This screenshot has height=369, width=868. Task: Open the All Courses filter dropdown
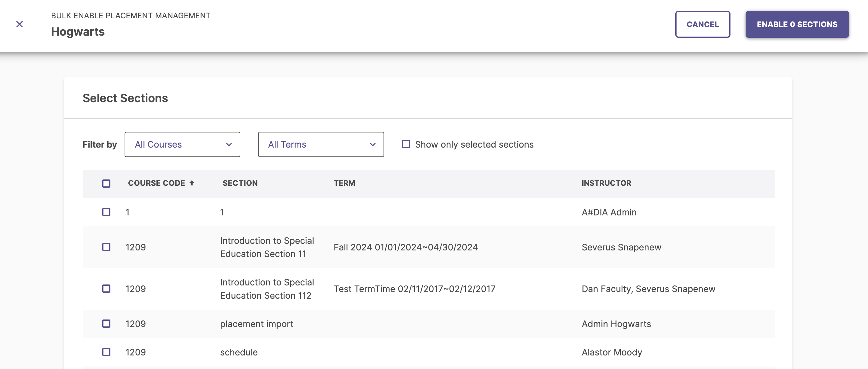(x=182, y=144)
